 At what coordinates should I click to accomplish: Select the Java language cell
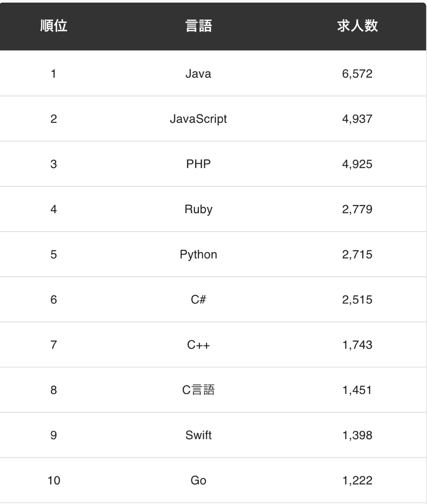(x=198, y=74)
